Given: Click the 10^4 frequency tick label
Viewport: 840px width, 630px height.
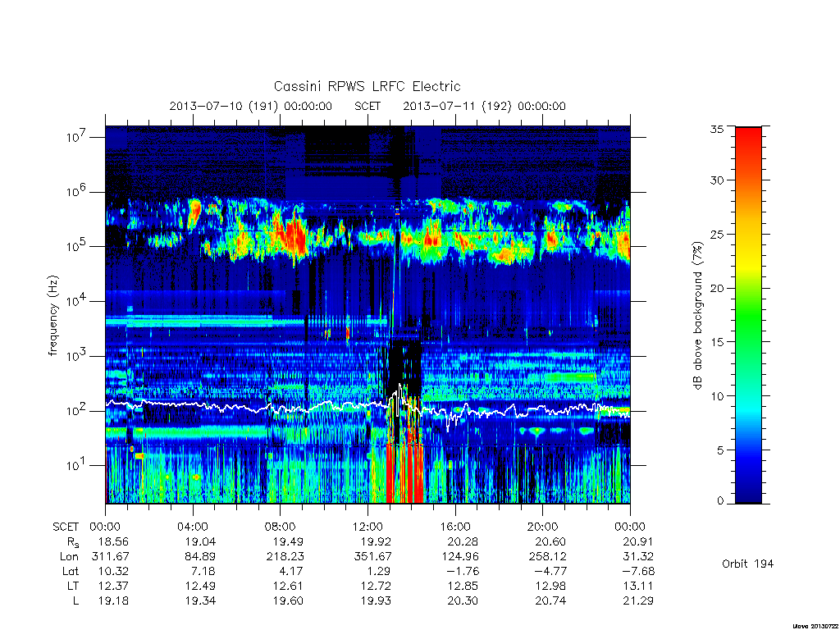Looking at the screenshot, I should coord(76,300).
